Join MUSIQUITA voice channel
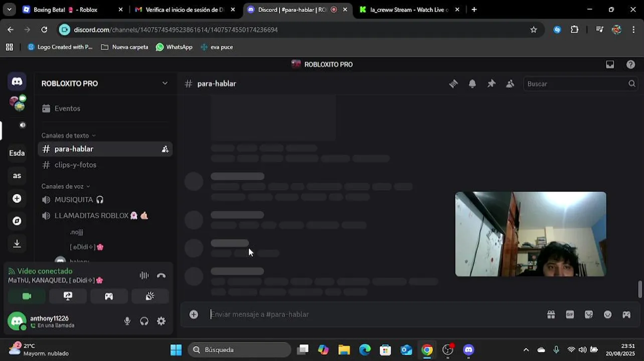 click(x=105, y=200)
